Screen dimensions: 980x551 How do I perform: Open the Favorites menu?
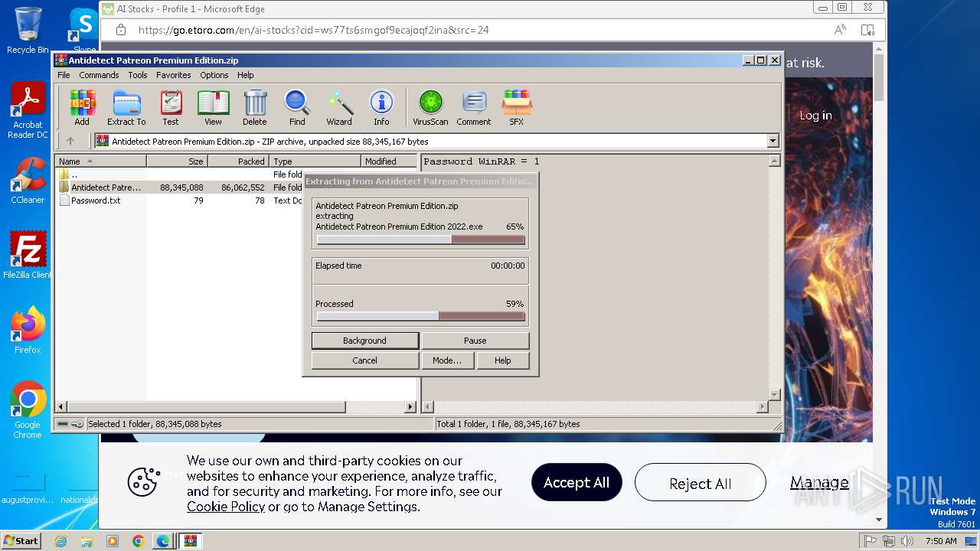coord(174,75)
